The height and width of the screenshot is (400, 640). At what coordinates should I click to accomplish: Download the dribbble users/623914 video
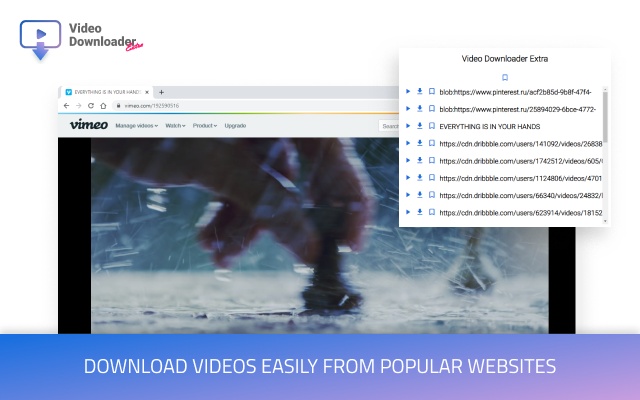[420, 212]
